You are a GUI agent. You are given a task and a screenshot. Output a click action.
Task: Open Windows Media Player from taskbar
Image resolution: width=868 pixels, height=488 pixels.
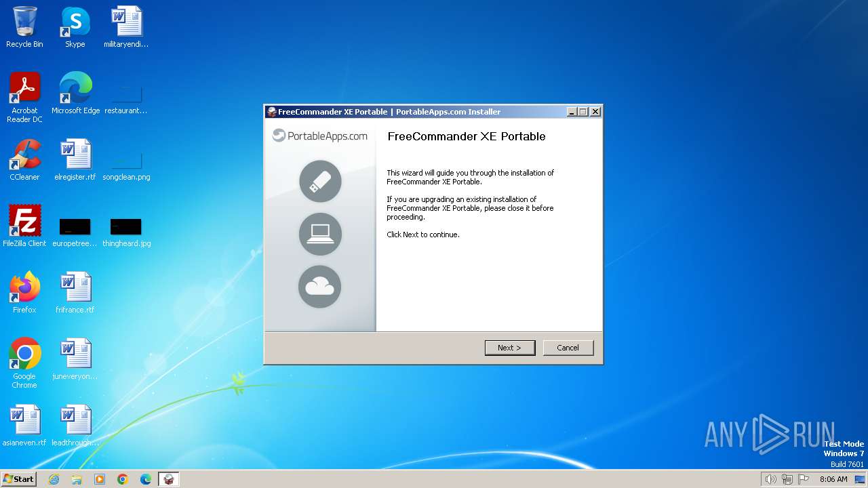click(100, 479)
